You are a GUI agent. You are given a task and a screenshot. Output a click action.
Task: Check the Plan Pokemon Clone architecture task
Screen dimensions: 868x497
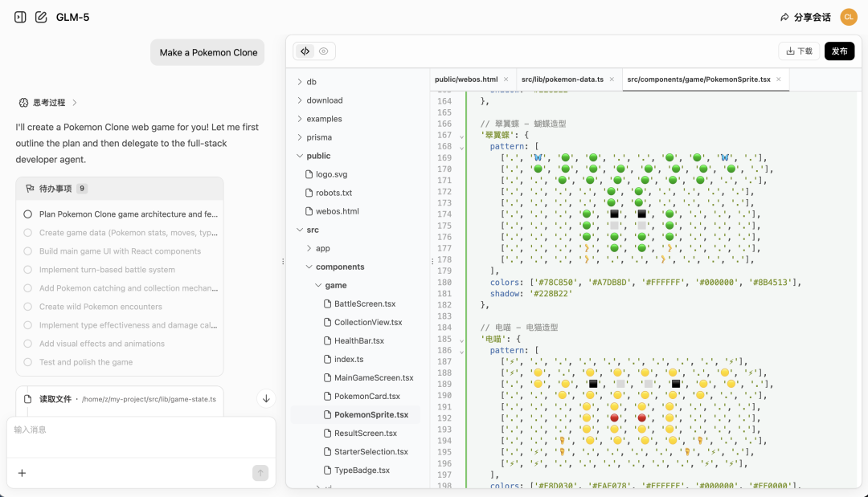pyautogui.click(x=27, y=214)
